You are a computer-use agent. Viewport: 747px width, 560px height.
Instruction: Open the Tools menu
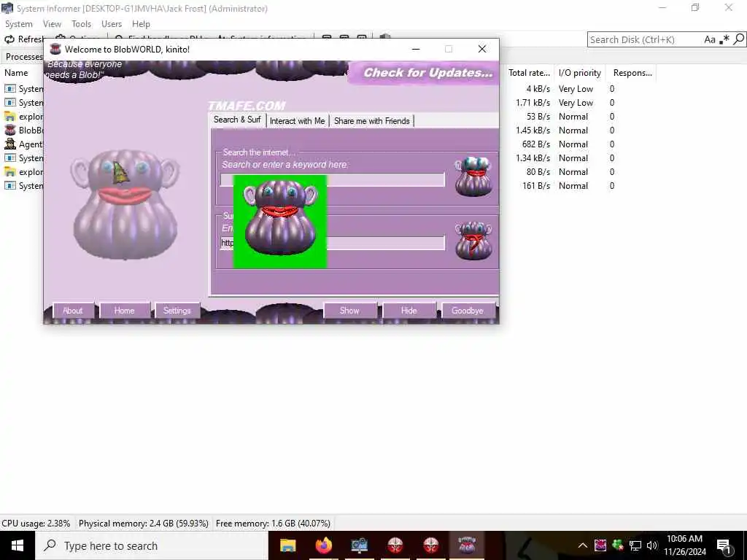click(x=81, y=24)
